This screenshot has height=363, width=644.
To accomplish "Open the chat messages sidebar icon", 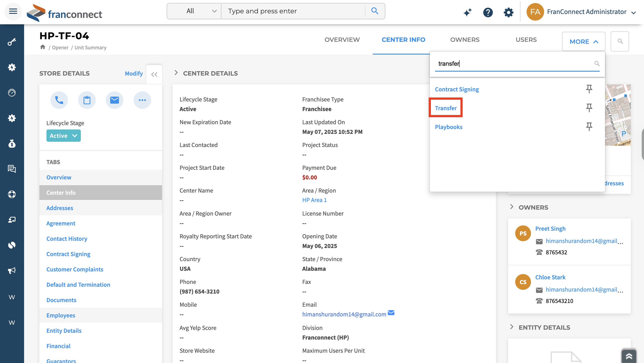I will (12, 169).
